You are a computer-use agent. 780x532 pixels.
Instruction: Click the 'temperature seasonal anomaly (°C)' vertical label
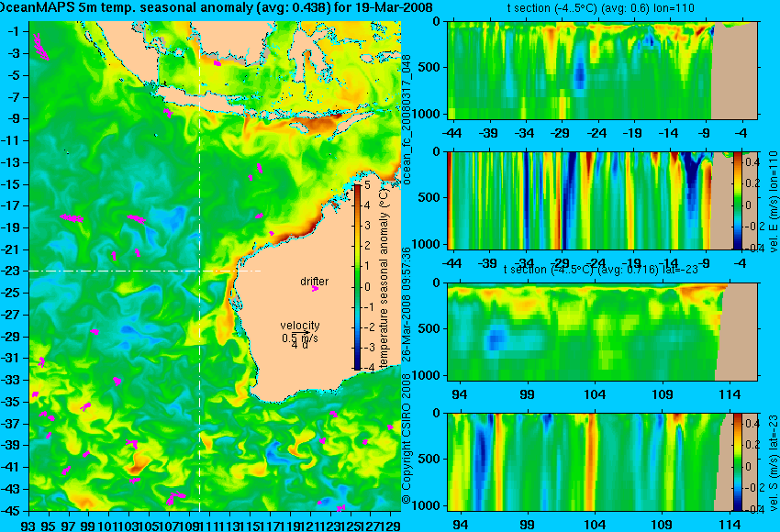point(384,279)
